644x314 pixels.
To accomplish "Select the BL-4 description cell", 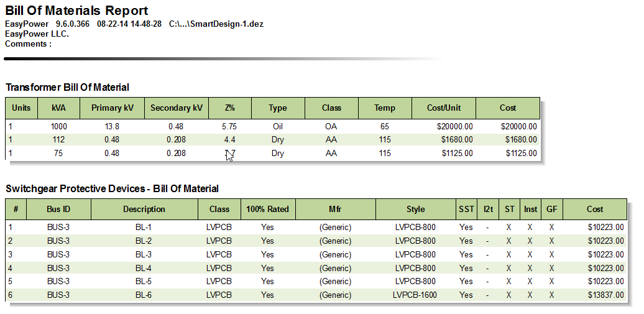I will [144, 268].
